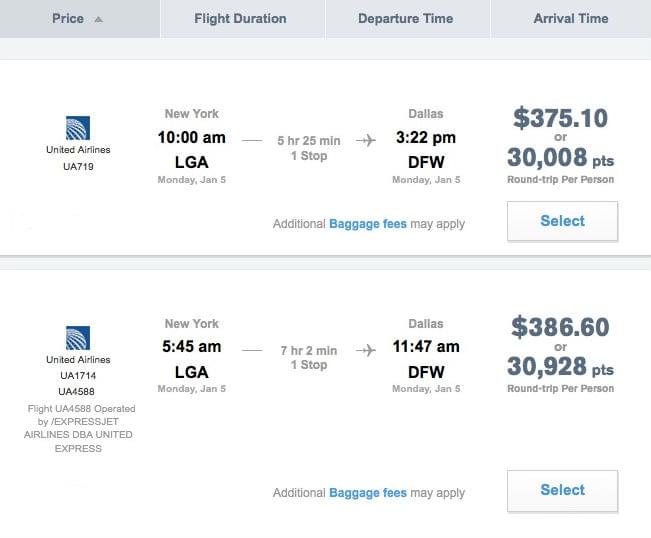Select the $375.10 United flight
The height and width of the screenshot is (538, 651).
tap(562, 221)
